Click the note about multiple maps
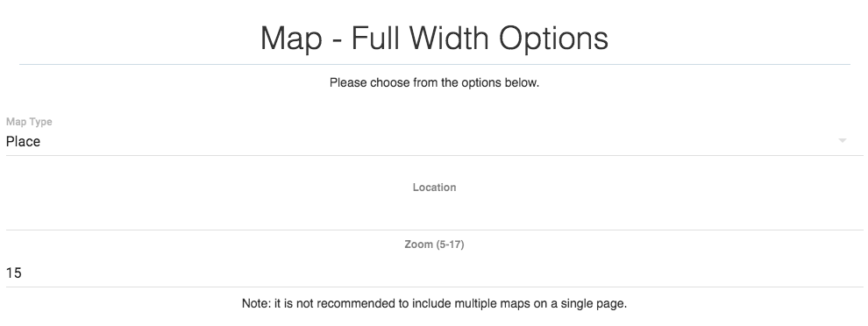The image size is (868, 326). [x=434, y=303]
